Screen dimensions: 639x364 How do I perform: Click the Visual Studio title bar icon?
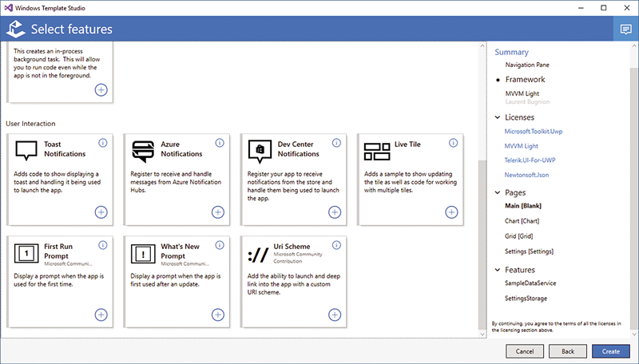pos(8,8)
